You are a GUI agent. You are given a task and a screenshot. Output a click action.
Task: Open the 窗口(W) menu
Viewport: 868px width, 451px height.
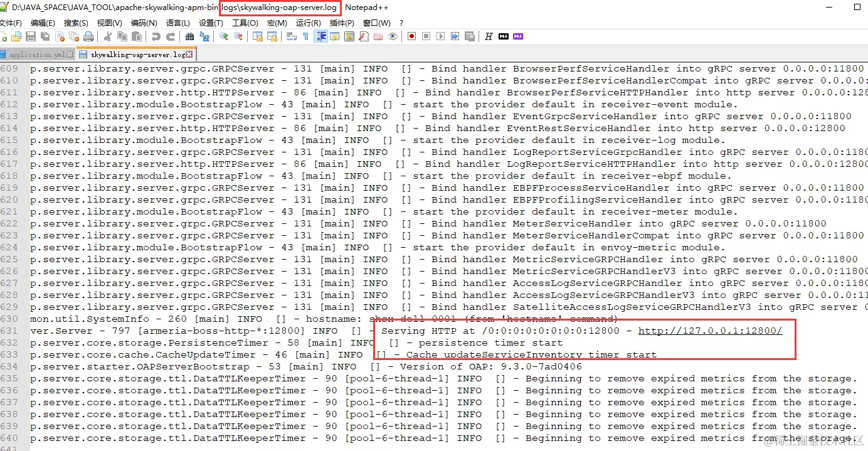click(x=376, y=23)
